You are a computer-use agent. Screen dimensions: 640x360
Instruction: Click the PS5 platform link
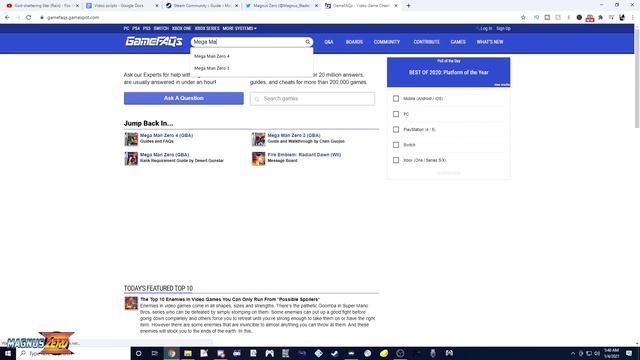pos(147,29)
